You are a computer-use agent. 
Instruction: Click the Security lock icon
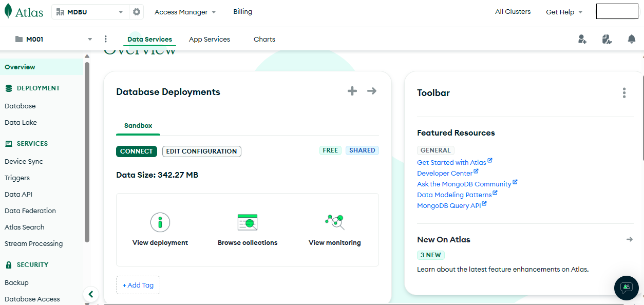pos(9,265)
